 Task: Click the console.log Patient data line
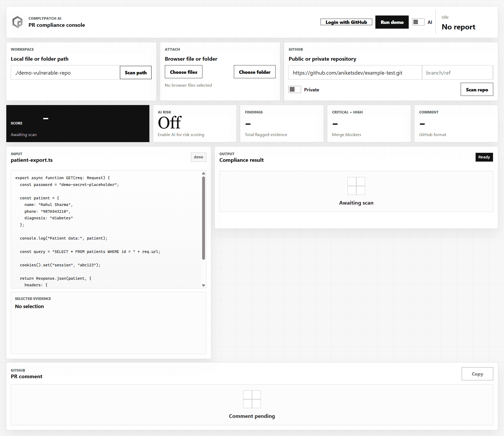coord(64,238)
